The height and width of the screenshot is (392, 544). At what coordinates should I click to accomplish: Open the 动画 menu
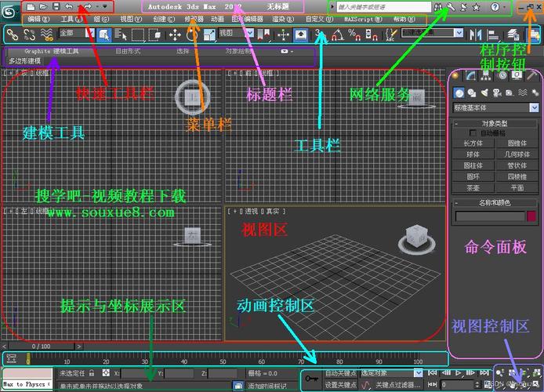tap(217, 19)
